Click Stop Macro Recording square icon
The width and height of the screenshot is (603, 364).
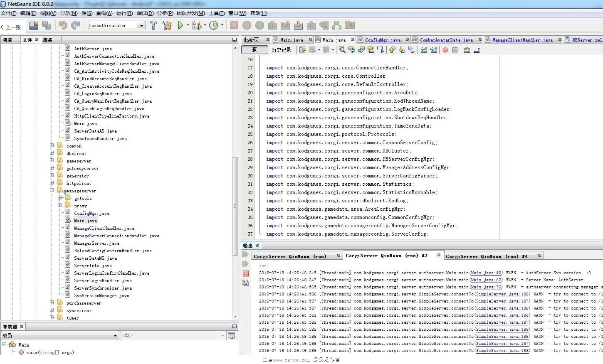(455, 50)
